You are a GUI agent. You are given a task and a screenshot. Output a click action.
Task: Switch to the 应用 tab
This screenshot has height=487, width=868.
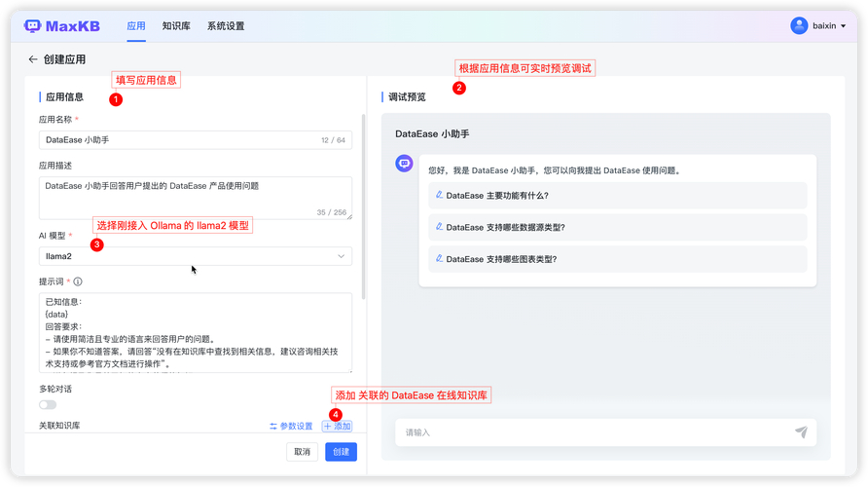136,26
